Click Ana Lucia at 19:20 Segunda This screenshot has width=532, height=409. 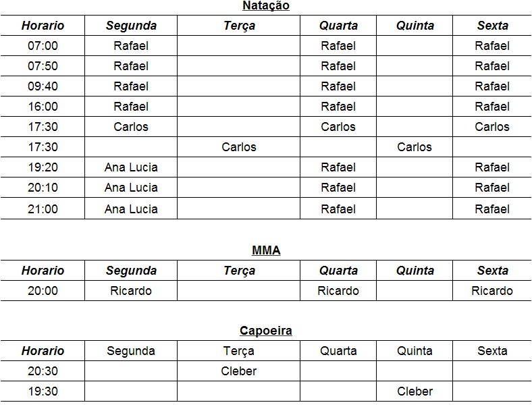[131, 167]
